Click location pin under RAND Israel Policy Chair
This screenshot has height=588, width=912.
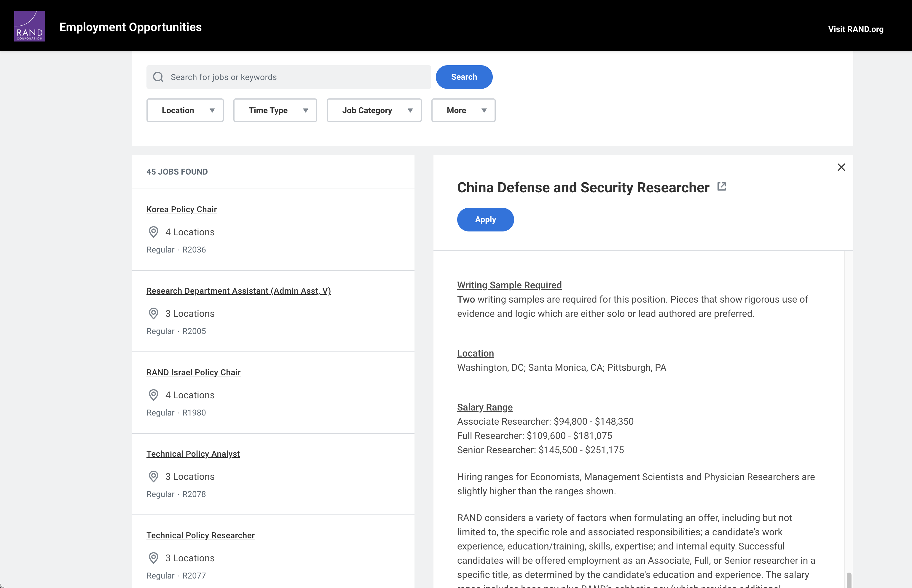(x=154, y=395)
